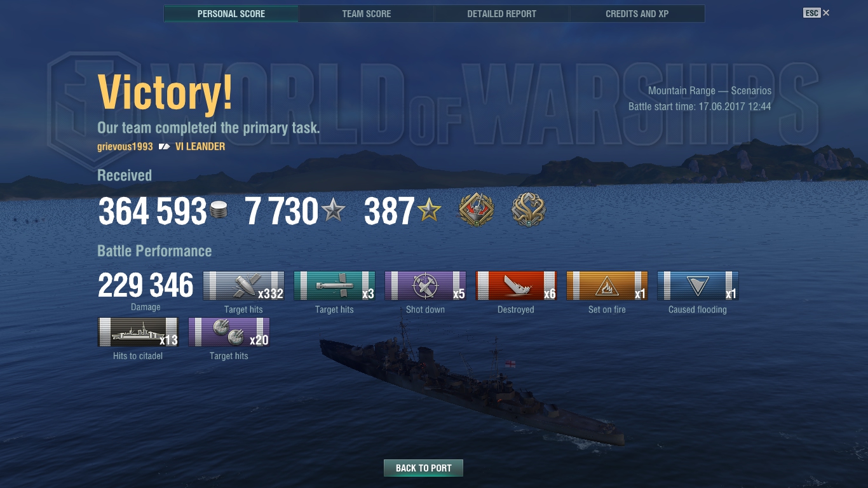Click the Caused flooding x1 ribbon
The height and width of the screenshot is (488, 868).
(x=698, y=285)
